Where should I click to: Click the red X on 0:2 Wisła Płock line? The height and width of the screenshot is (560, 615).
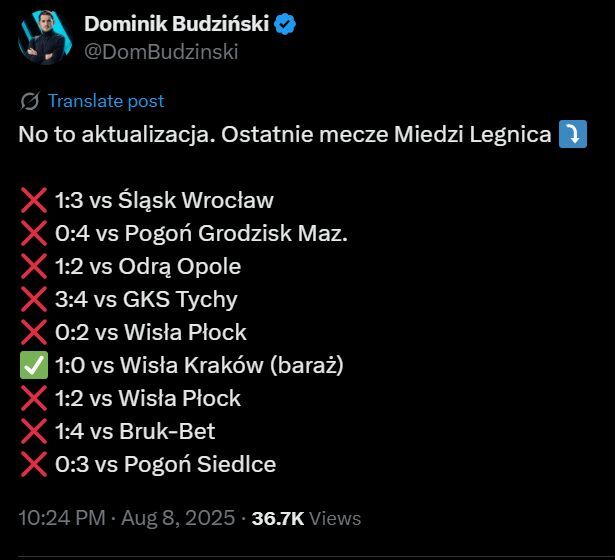32,333
